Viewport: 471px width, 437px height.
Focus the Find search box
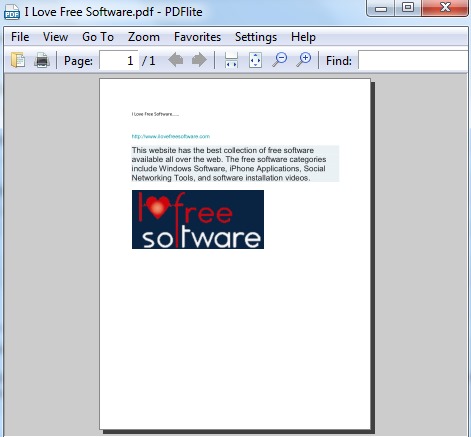(414, 60)
